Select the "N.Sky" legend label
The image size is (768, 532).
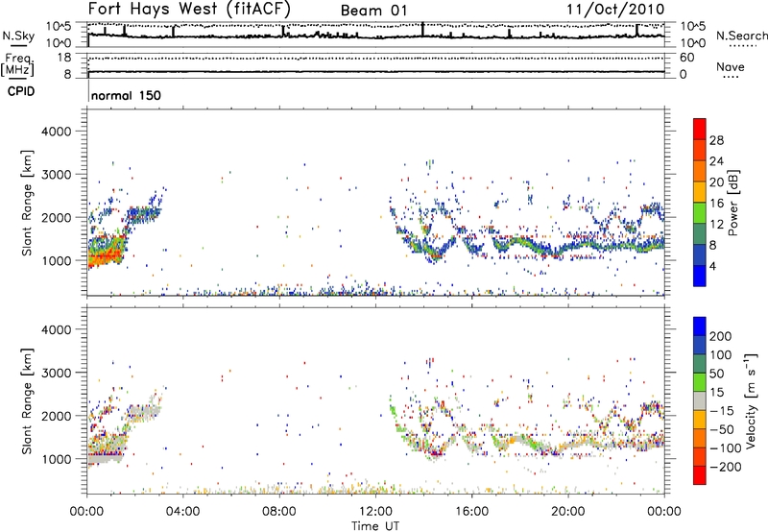[x=18, y=36]
